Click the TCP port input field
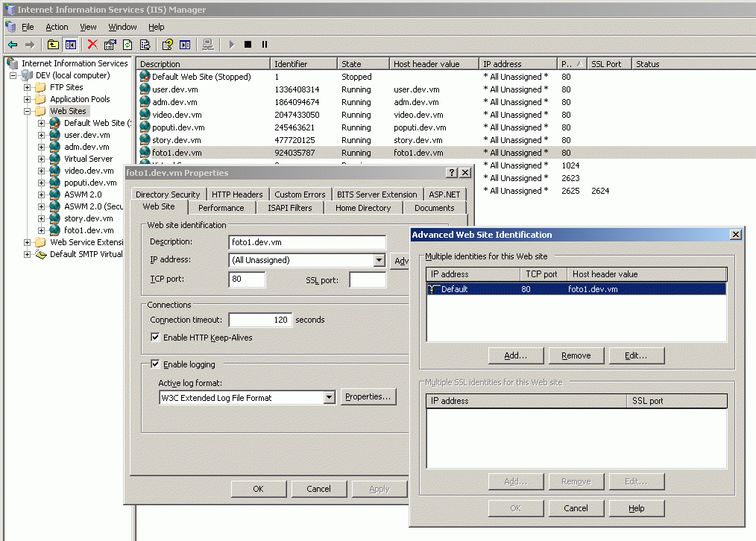The image size is (756, 541). (247, 279)
